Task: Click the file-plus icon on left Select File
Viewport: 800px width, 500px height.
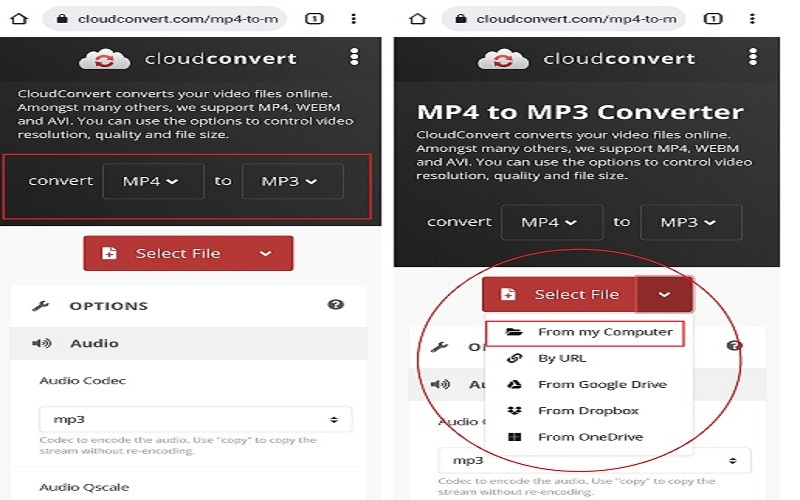Action: [x=109, y=253]
